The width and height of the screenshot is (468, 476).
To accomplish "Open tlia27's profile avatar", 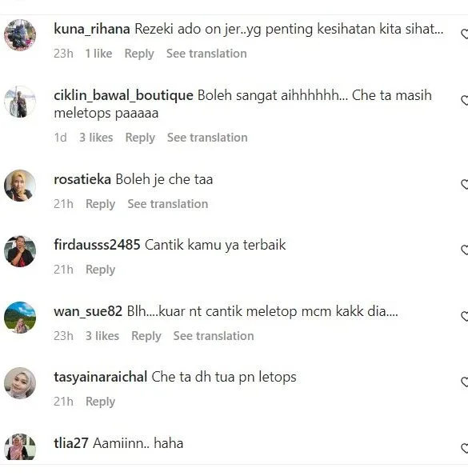I will pos(20,448).
